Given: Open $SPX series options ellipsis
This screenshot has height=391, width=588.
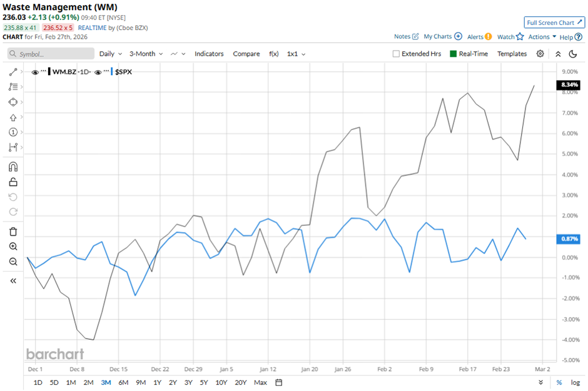Looking at the screenshot, I should click(106, 71).
